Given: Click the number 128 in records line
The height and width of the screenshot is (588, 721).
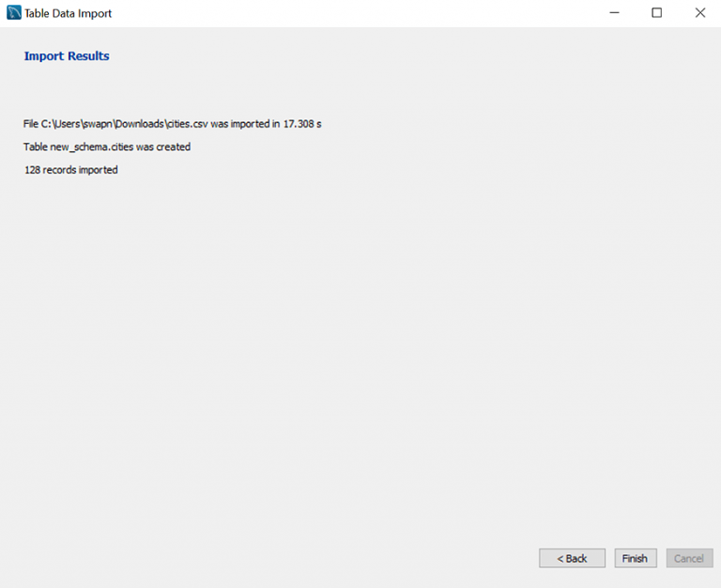Looking at the screenshot, I should (33, 170).
